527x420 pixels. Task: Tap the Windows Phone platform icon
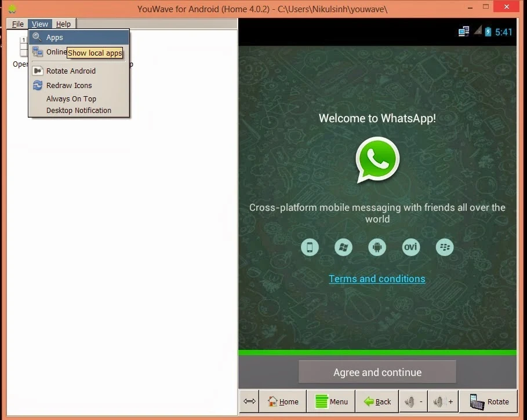tap(343, 247)
